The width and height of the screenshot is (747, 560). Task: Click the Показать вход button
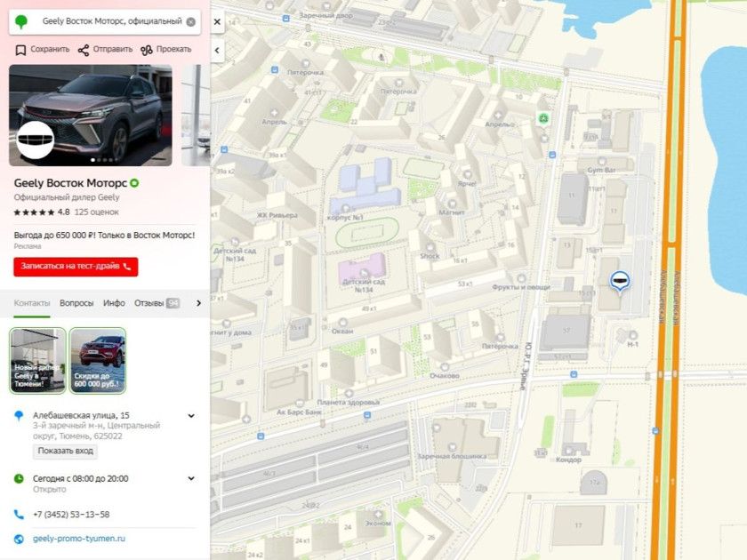pyautogui.click(x=65, y=451)
